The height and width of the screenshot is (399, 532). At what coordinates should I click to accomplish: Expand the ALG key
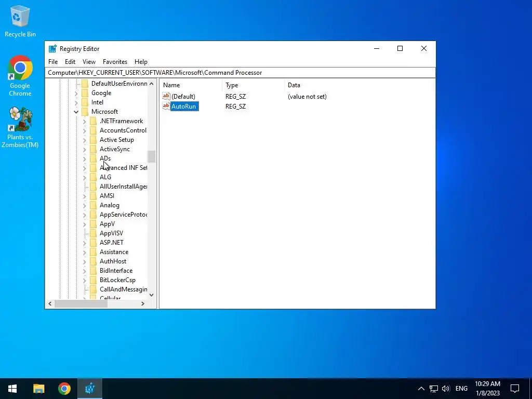[x=85, y=177]
